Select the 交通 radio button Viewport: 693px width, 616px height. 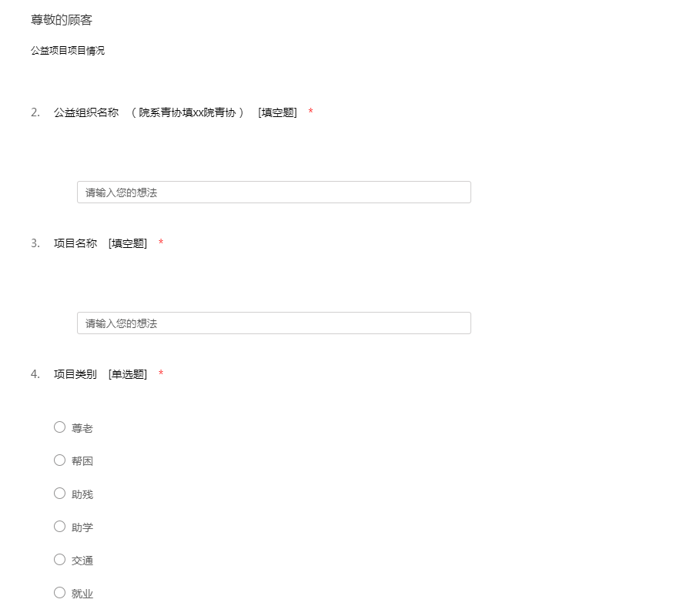[59, 560]
